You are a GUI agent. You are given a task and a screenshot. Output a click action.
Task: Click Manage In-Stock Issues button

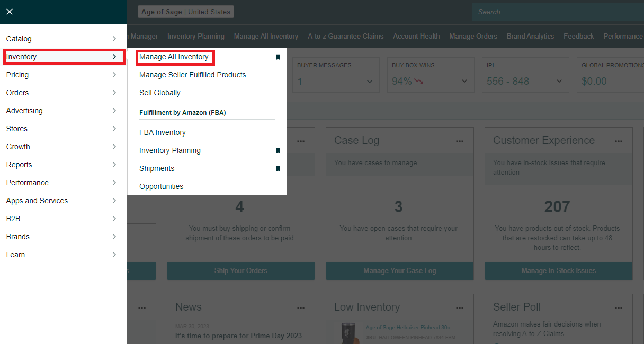coord(559,270)
